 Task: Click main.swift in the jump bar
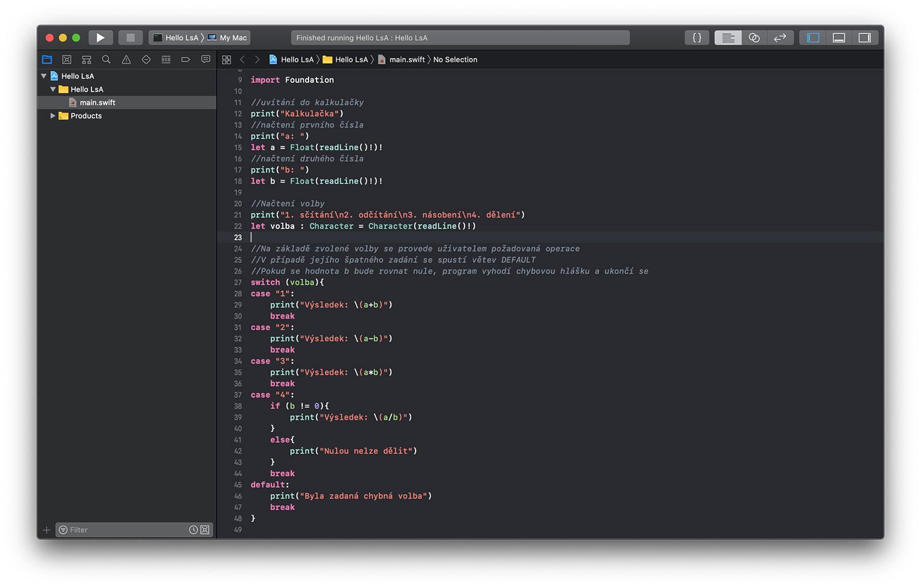[x=406, y=59]
